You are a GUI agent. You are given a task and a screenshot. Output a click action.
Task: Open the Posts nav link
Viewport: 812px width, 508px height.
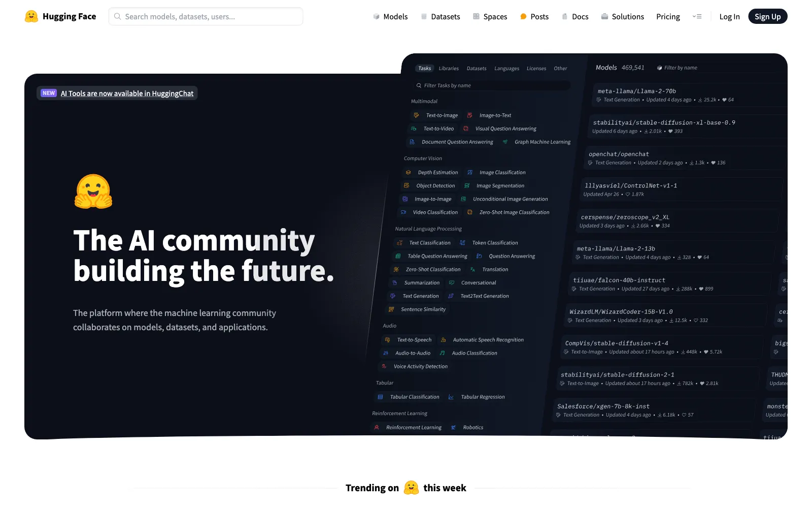click(534, 16)
